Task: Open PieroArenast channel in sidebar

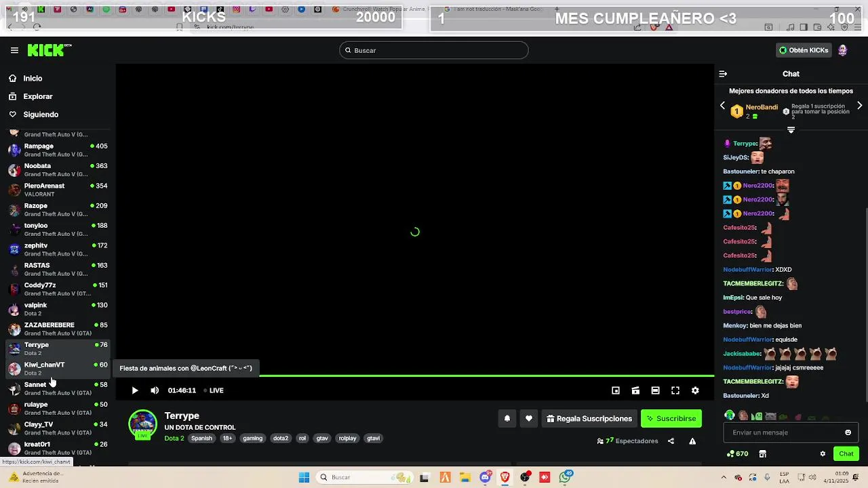Action: pyautogui.click(x=58, y=190)
